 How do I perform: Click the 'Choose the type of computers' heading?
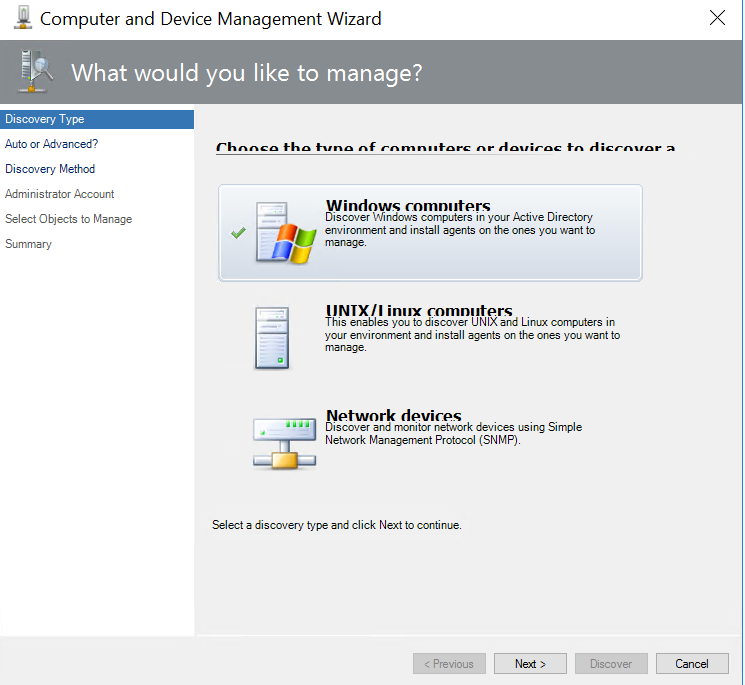[x=446, y=147]
